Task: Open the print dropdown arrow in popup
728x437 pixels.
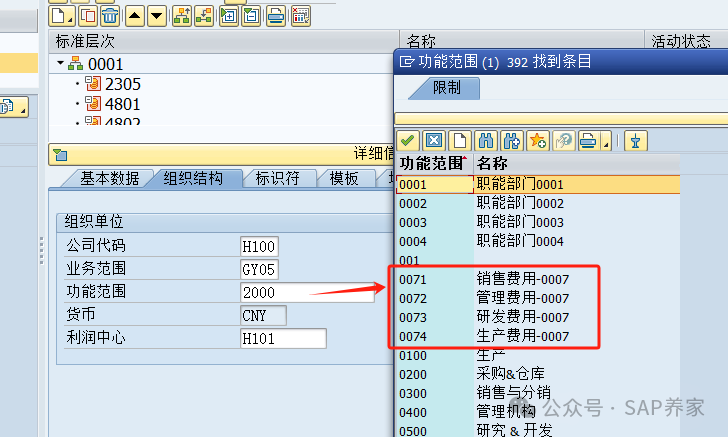Action: point(606,142)
